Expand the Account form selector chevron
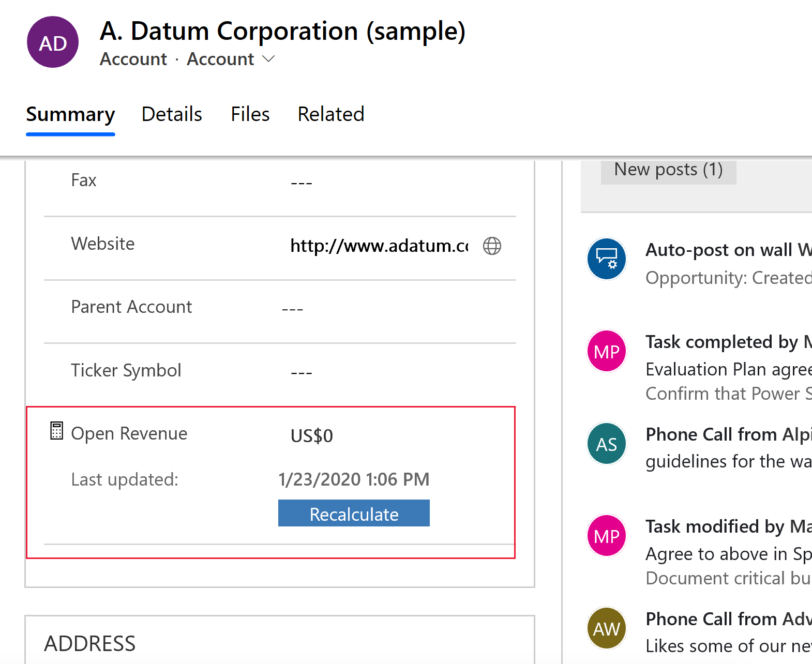The width and height of the screenshot is (812, 664). point(268,59)
